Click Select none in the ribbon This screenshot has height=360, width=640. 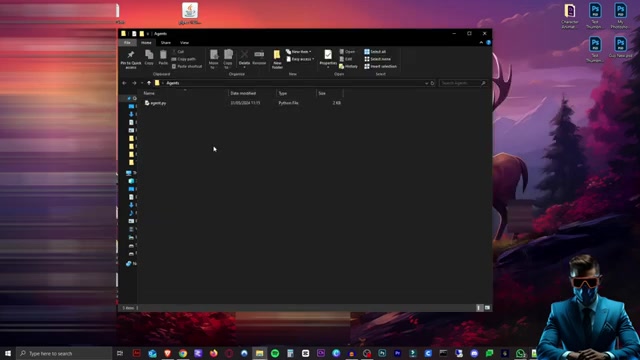coord(377,59)
